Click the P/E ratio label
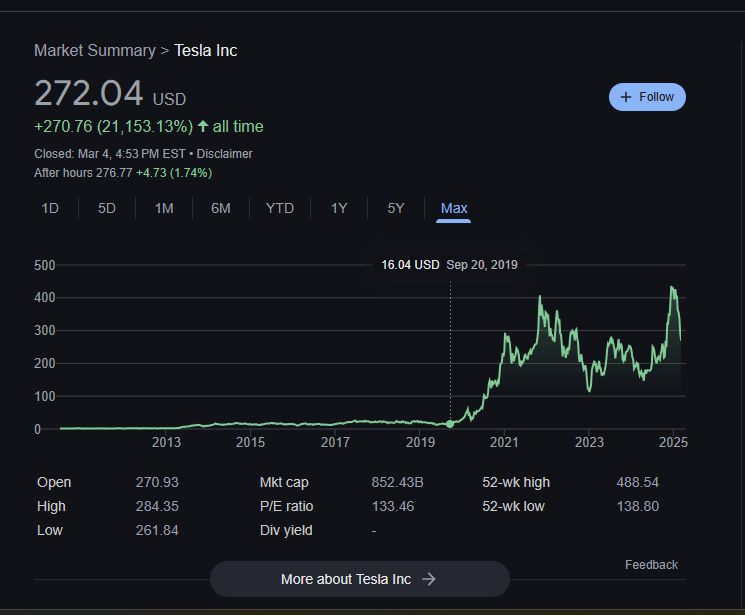 pyautogui.click(x=287, y=506)
